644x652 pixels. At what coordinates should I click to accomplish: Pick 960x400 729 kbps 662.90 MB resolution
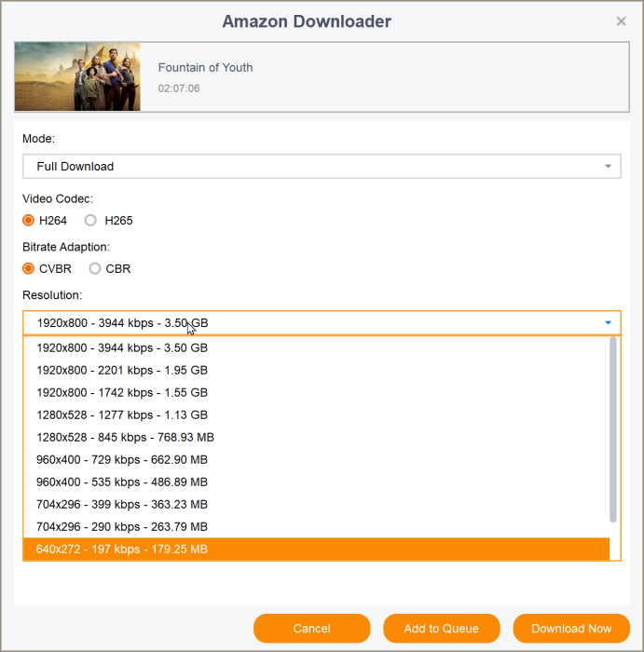[x=122, y=460]
